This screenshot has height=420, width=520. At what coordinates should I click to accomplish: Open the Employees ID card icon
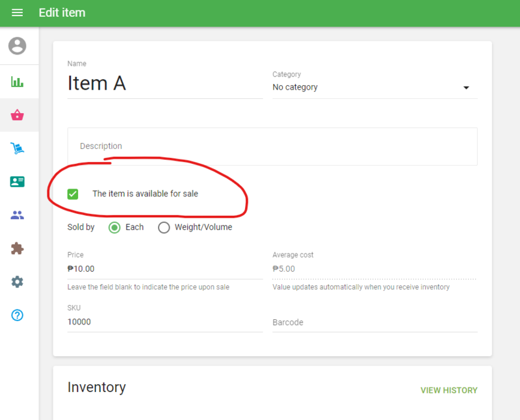(x=18, y=182)
